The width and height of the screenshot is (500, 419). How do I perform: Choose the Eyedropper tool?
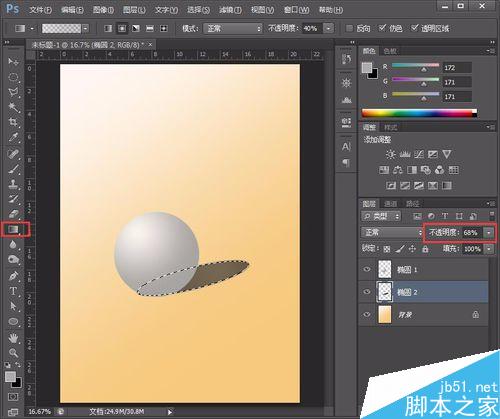(x=13, y=137)
